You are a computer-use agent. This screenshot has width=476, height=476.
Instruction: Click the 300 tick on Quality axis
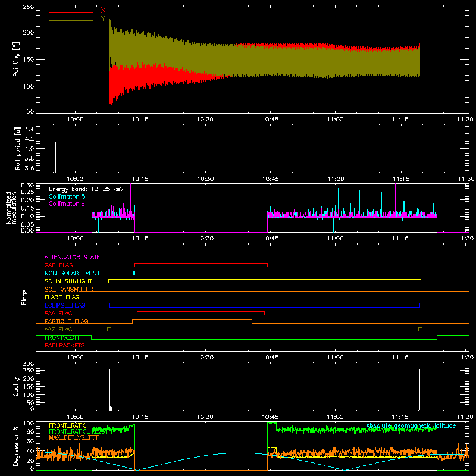click(29, 364)
